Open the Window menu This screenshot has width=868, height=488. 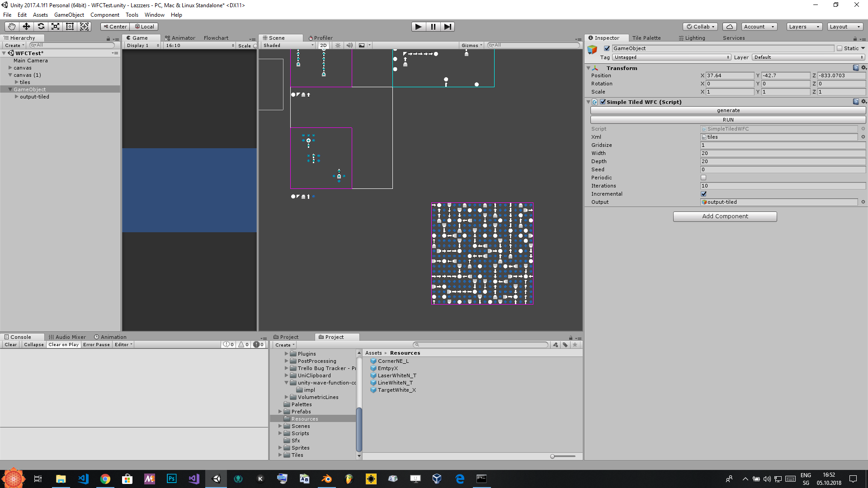point(155,15)
